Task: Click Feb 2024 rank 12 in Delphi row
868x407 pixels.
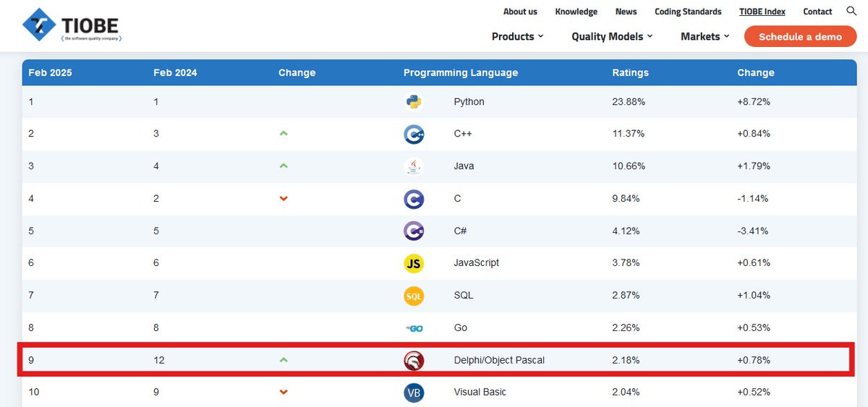Action: (x=159, y=360)
